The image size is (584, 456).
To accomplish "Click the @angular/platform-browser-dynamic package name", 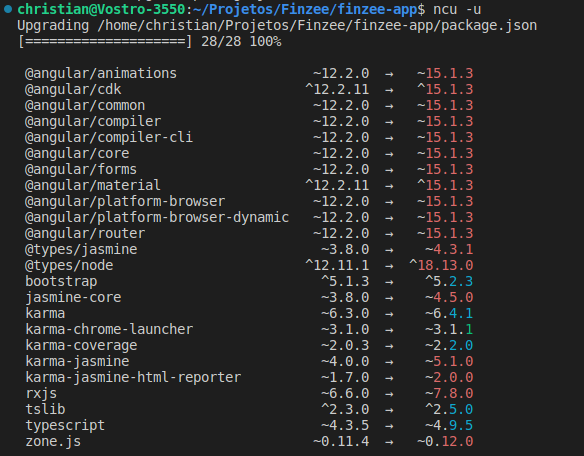I will point(157,218).
